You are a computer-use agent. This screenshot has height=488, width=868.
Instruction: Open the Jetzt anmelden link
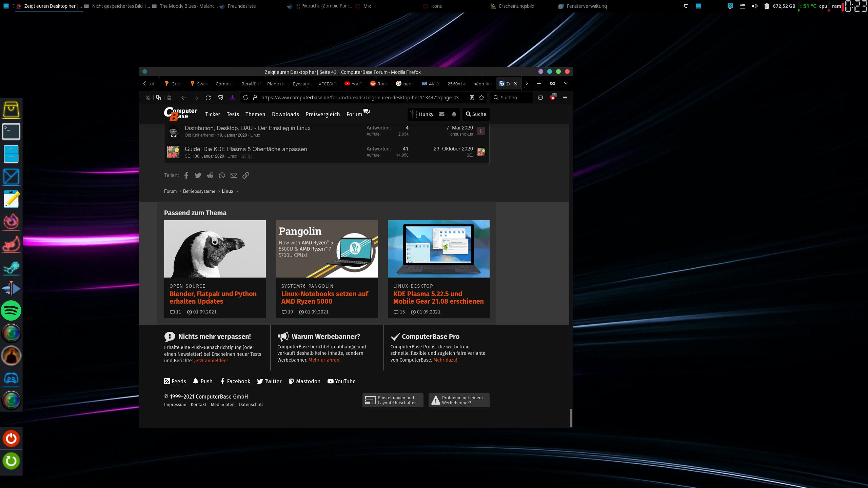tap(211, 361)
